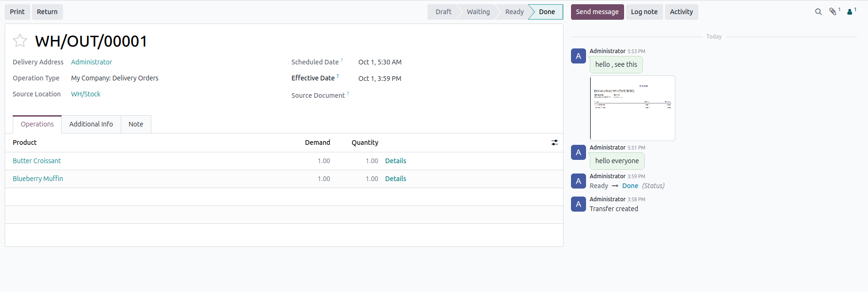Image resolution: width=868 pixels, height=292 pixels.
Task: Show followers icon in chatter
Action: coord(852,11)
